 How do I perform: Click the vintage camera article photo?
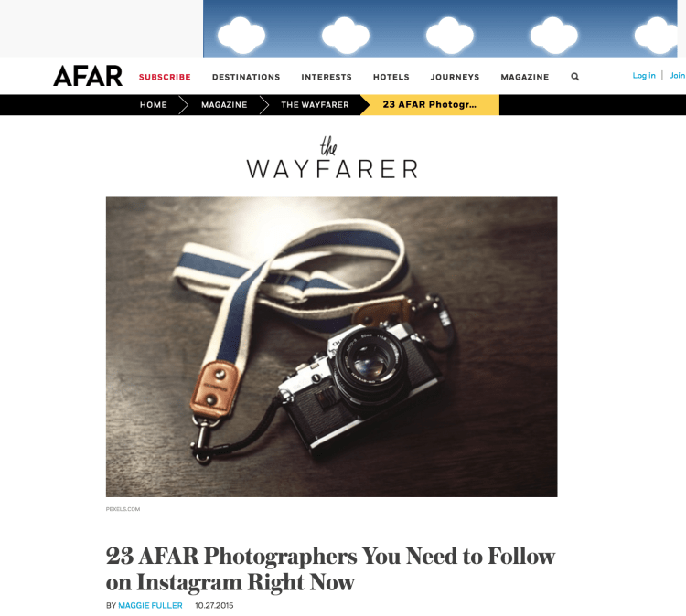pos(332,346)
